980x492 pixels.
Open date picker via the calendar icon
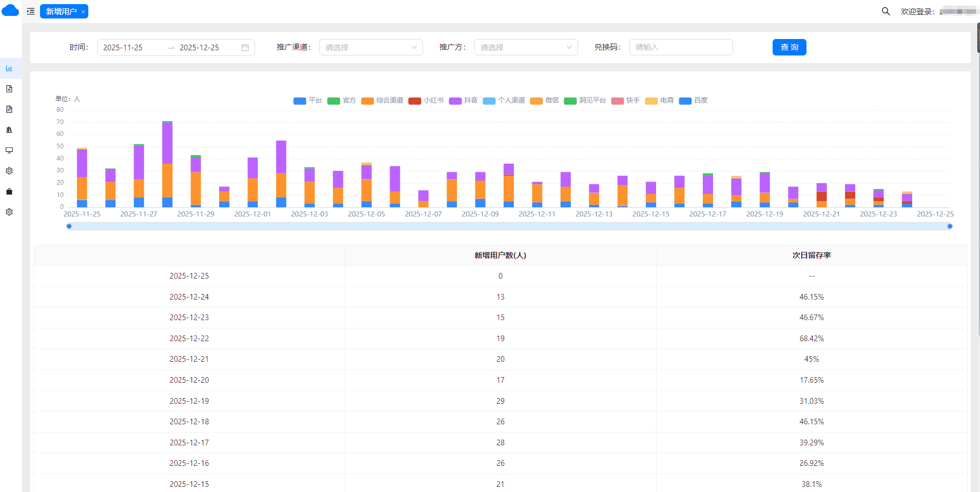[x=245, y=47]
